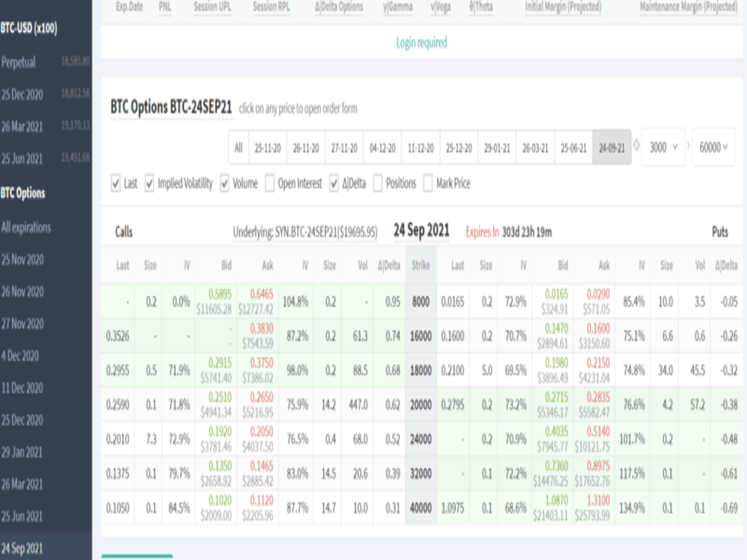Switch to the All expirations tab
Viewport: 747px width, 560px height.
(x=238, y=147)
